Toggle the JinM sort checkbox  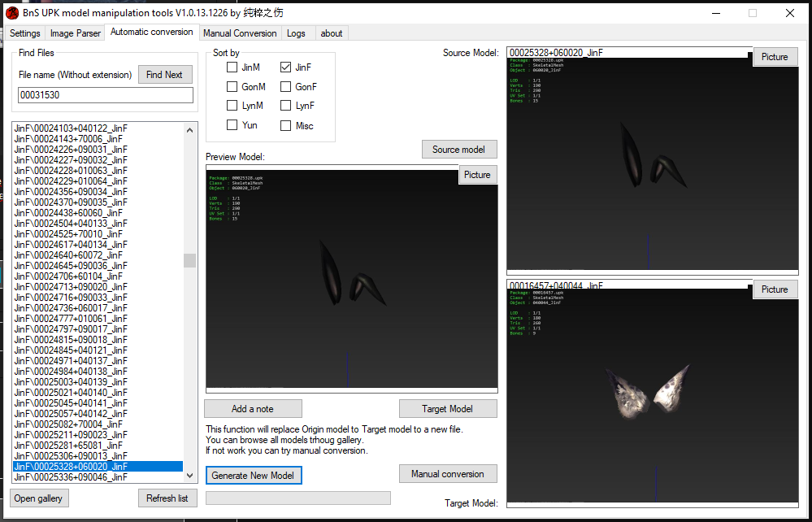click(x=232, y=67)
